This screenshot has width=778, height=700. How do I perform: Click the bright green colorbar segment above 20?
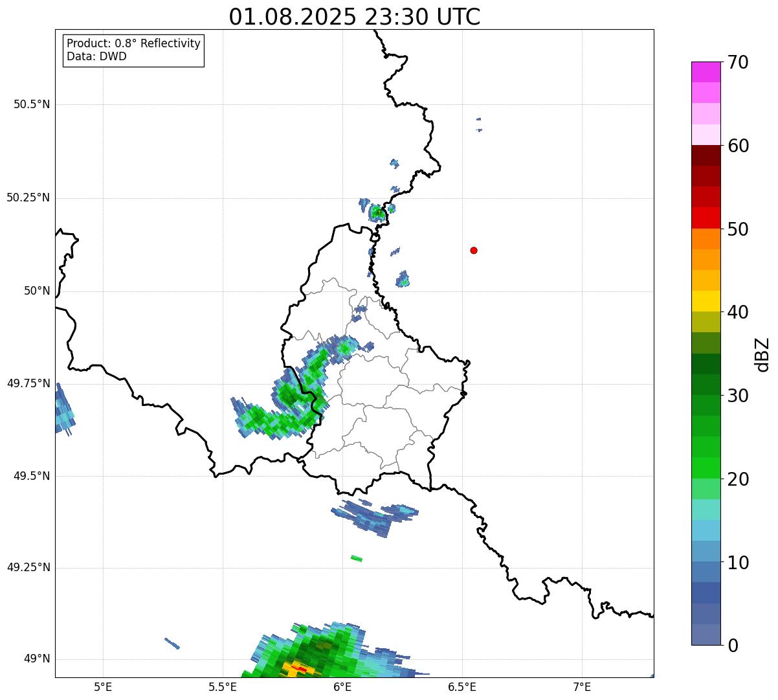[x=706, y=468]
